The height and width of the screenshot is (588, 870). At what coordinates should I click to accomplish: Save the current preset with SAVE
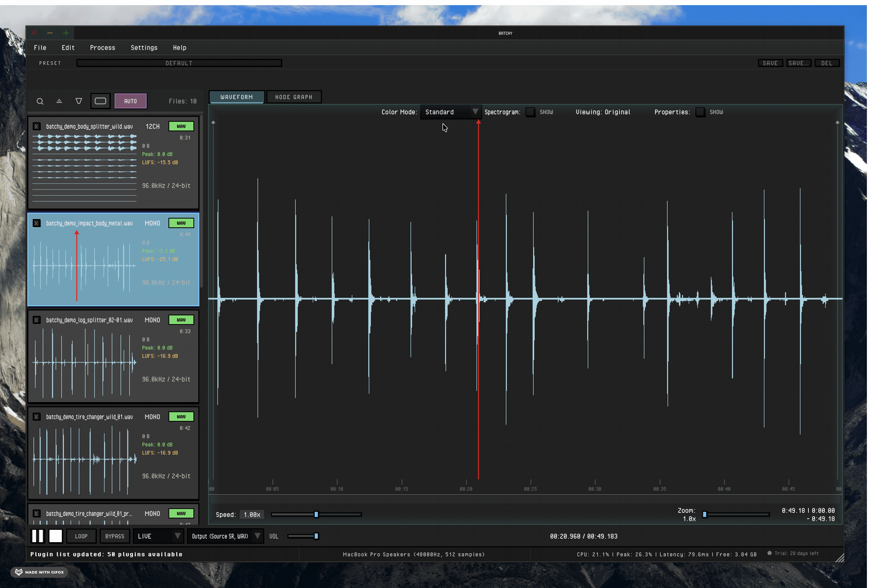point(770,63)
